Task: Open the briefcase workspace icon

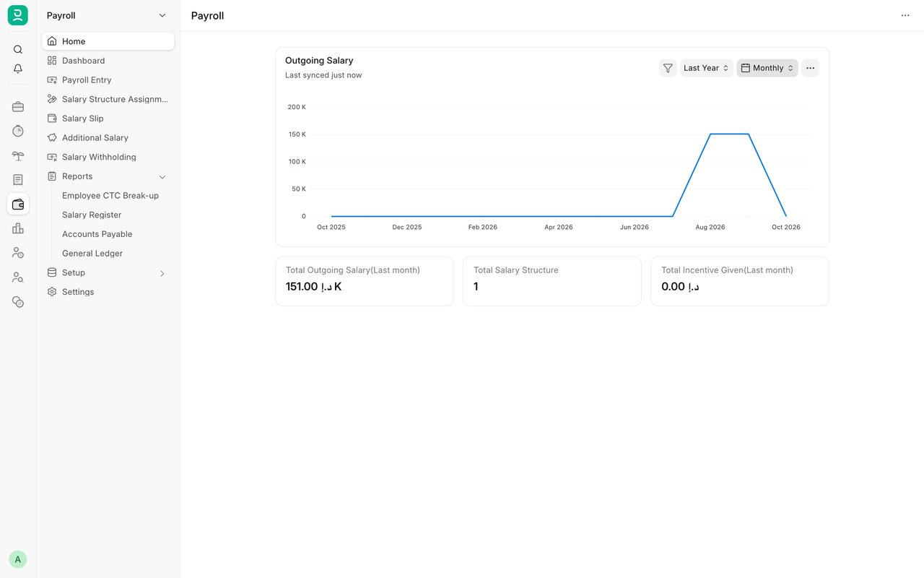Action: click(x=18, y=107)
